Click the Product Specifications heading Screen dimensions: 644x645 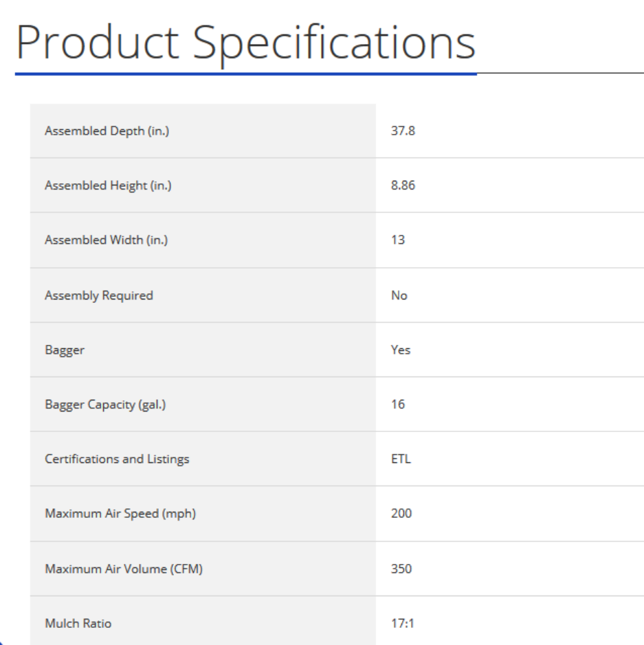point(245,43)
